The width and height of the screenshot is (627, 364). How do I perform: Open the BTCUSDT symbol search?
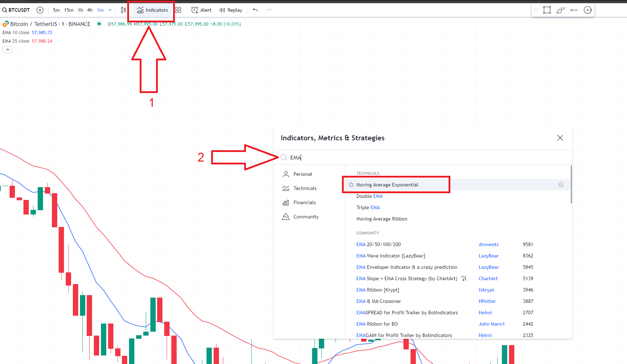16,10
